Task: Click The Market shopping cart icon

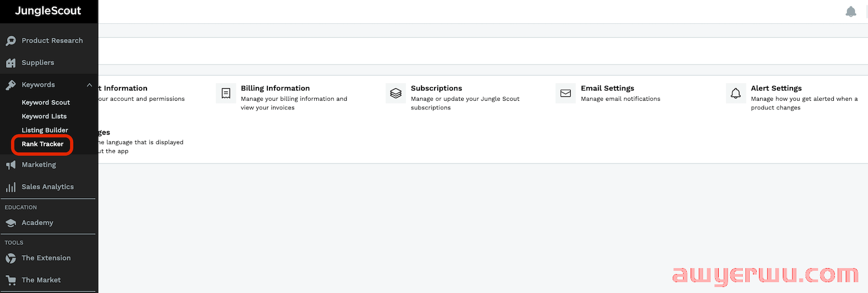Action: pyautogui.click(x=11, y=281)
